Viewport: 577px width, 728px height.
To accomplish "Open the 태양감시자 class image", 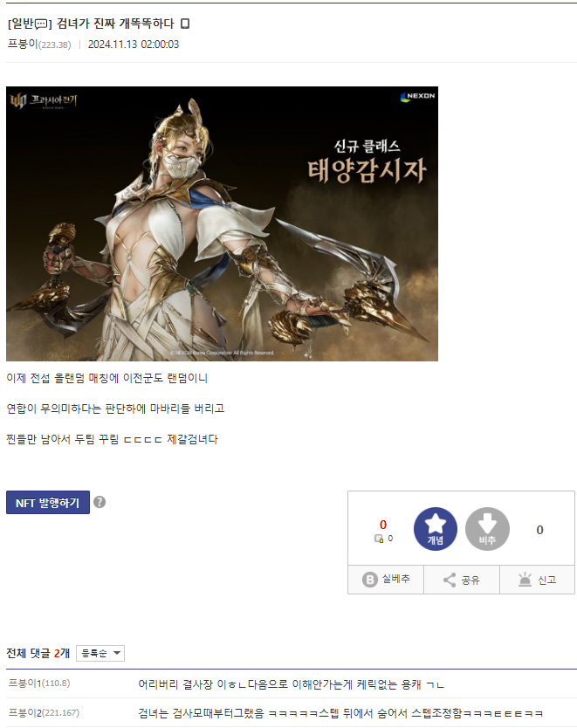I will [x=222, y=223].
